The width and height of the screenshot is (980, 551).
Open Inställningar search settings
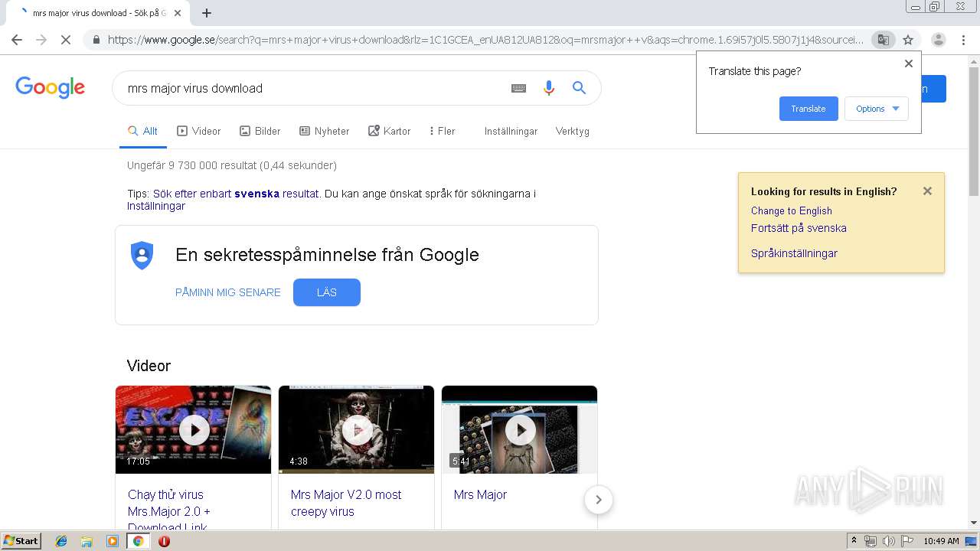coord(511,131)
